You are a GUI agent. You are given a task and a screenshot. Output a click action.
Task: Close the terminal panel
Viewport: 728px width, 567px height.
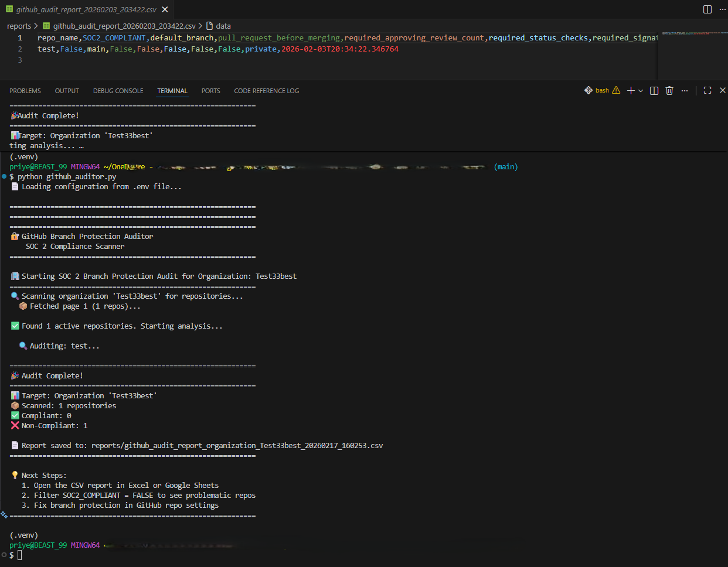click(723, 90)
